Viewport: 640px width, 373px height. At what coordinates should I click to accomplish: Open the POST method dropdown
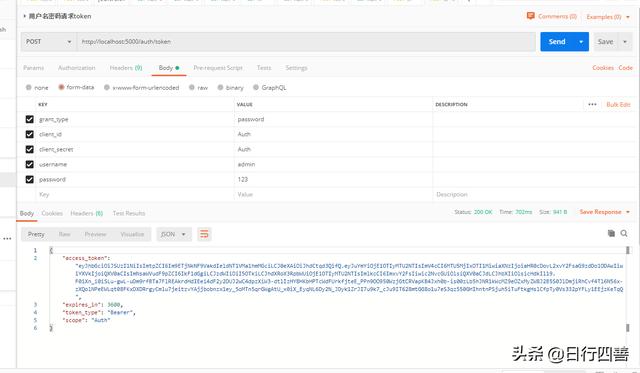pyautogui.click(x=49, y=42)
